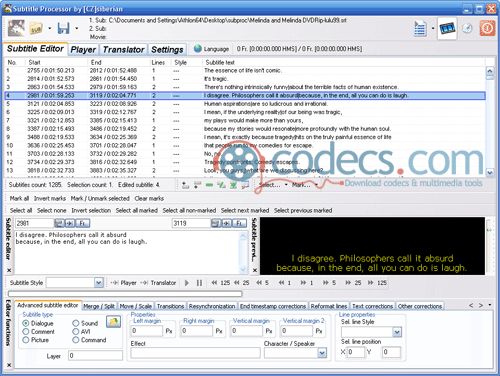Switch to the Translator tab

point(123,50)
